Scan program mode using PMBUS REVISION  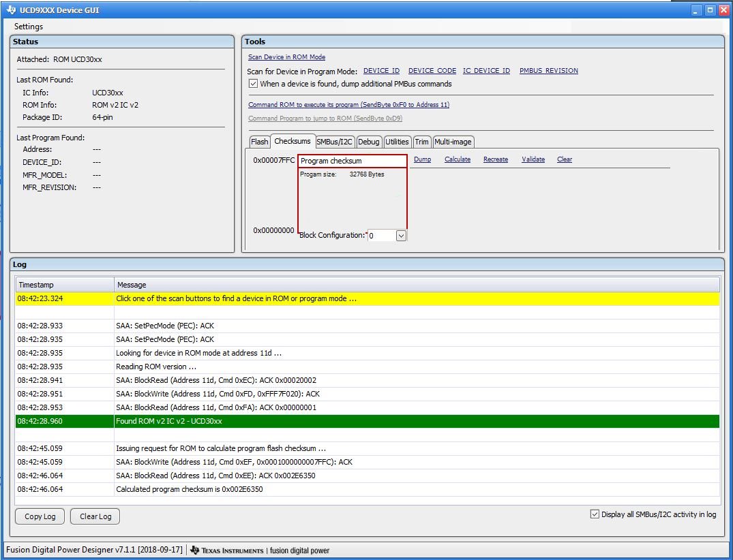pyautogui.click(x=549, y=71)
